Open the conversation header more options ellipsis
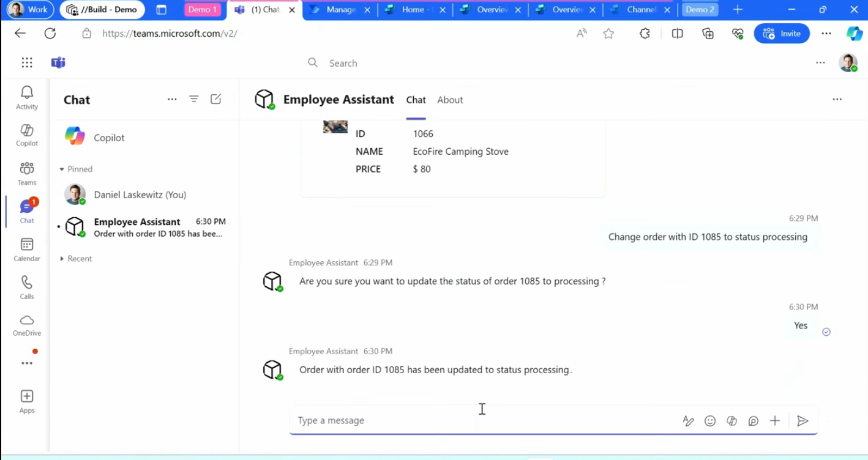This screenshot has height=460, width=868. coord(837,99)
